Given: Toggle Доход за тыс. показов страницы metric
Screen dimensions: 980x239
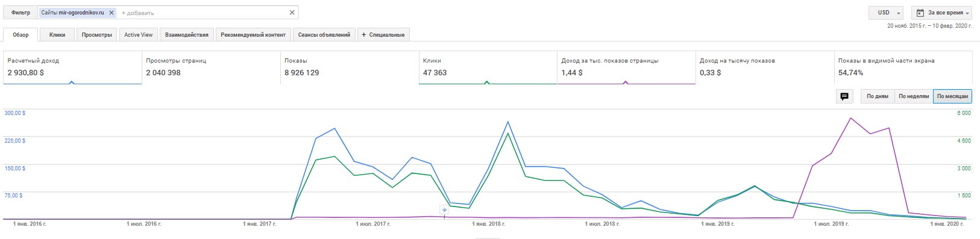Looking at the screenshot, I should [x=626, y=67].
